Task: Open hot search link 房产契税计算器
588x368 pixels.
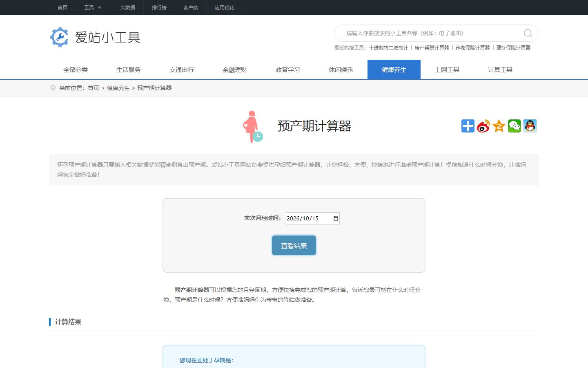Action: 432,48
